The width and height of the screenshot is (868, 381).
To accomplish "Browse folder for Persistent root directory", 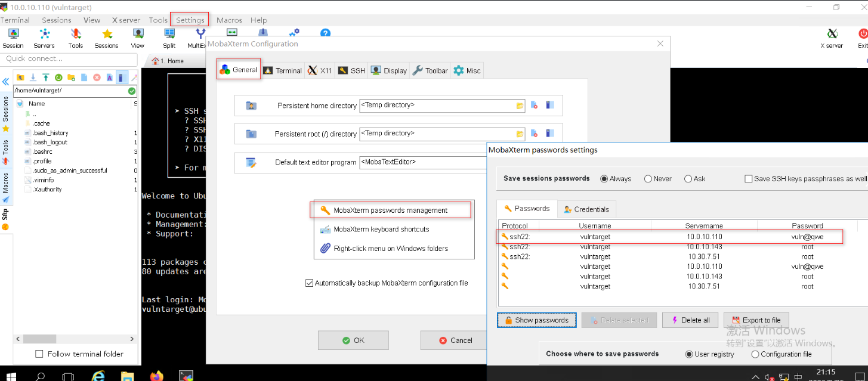I will pos(520,134).
